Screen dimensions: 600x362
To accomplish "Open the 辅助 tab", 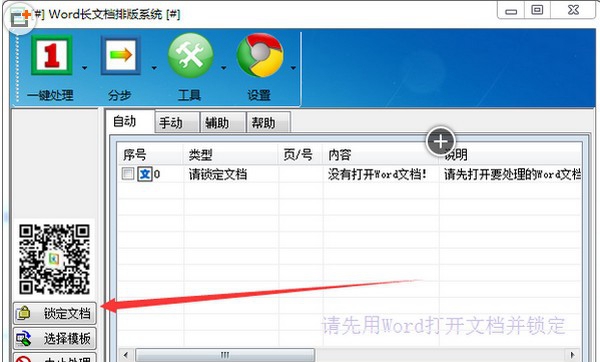I will click(x=223, y=123).
